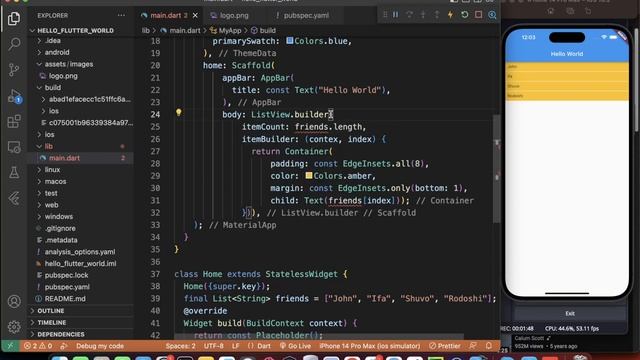Click debug Step Out button
This screenshot has height=360, width=640.
(x=437, y=15)
